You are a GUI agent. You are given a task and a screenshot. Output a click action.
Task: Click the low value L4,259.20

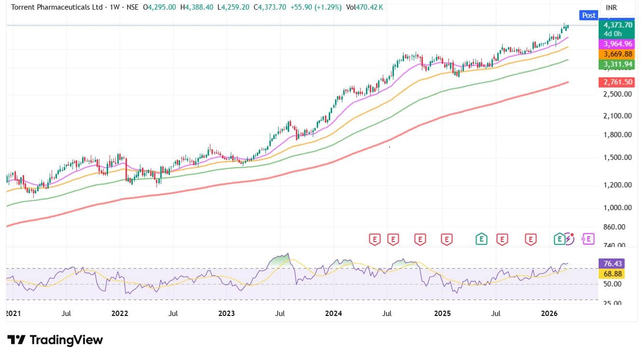pyautogui.click(x=234, y=7)
